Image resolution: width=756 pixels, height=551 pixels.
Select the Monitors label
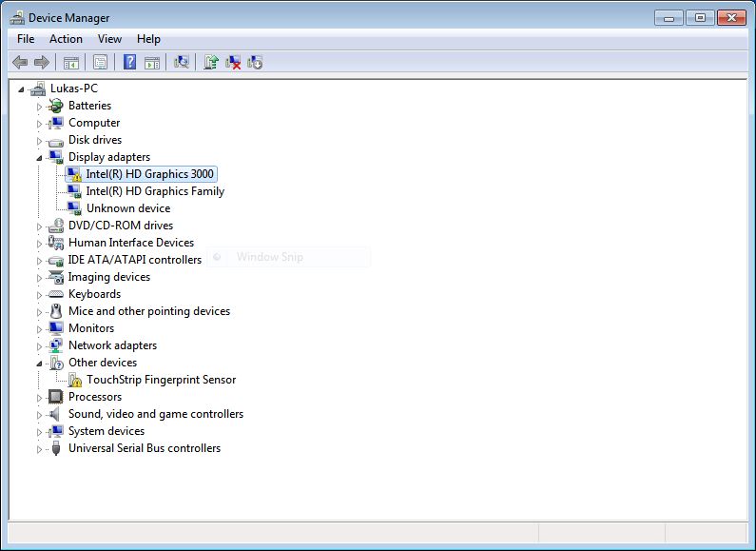tap(91, 328)
